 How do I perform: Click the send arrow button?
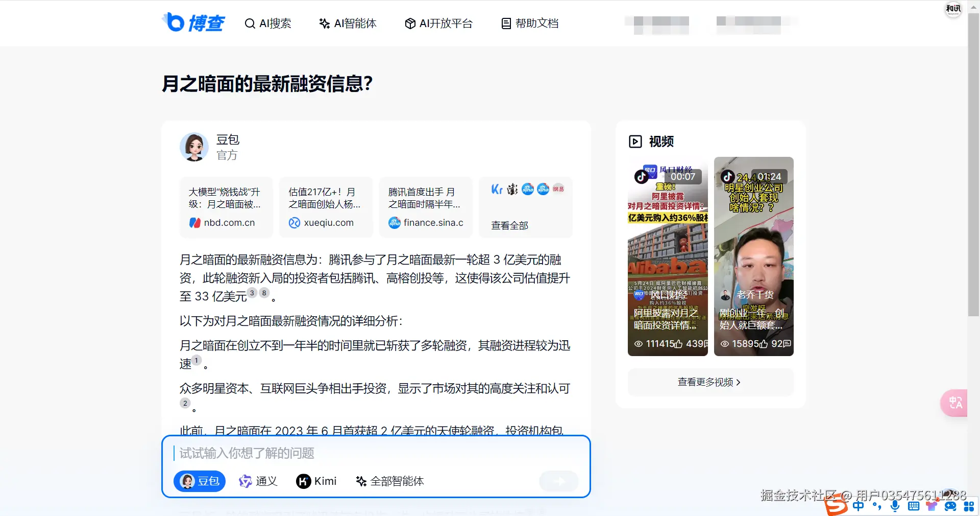[x=559, y=481]
